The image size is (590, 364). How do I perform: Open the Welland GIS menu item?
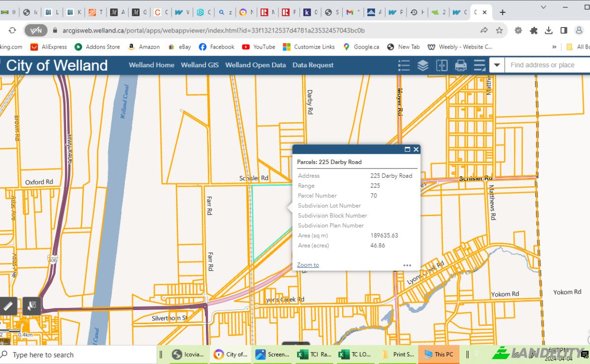[200, 65]
